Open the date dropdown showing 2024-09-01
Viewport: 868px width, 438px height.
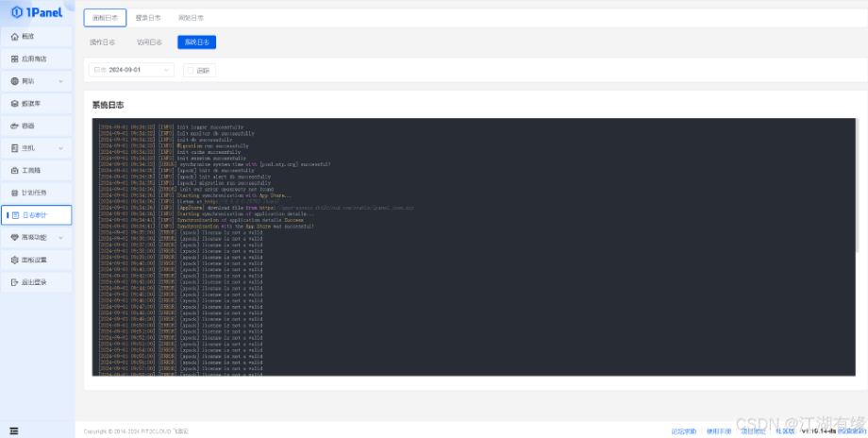coord(131,70)
